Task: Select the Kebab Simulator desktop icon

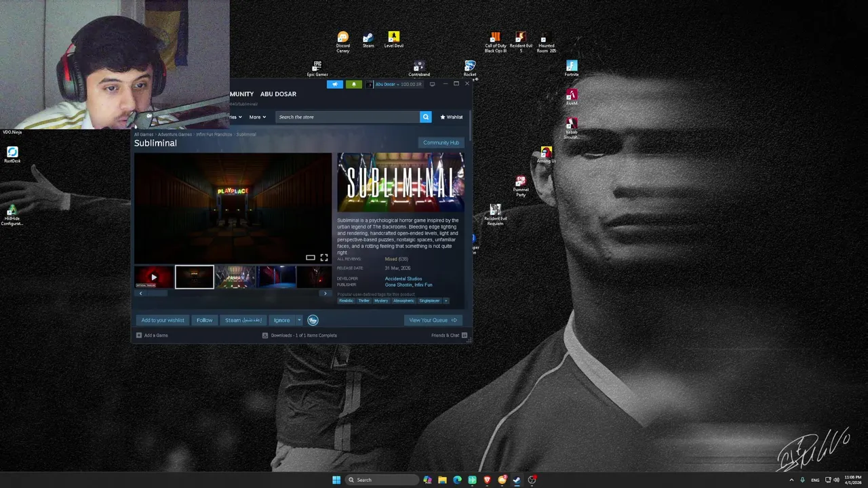Action: [x=572, y=129]
